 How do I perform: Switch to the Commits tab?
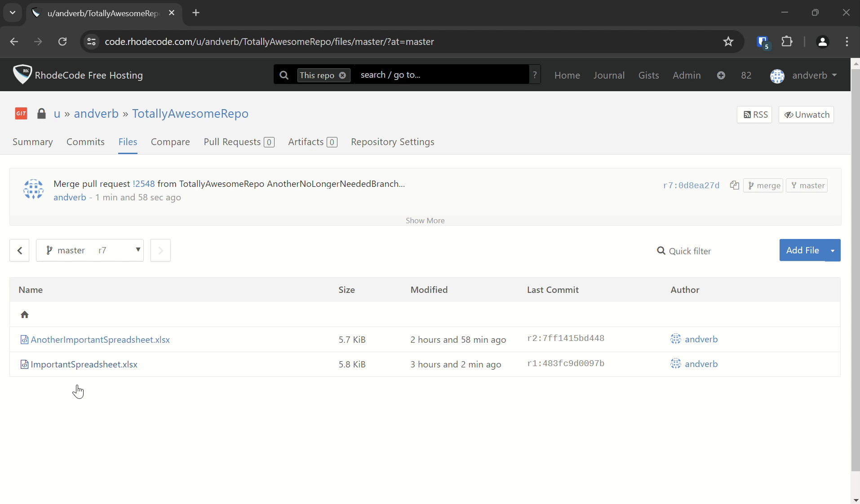85,142
